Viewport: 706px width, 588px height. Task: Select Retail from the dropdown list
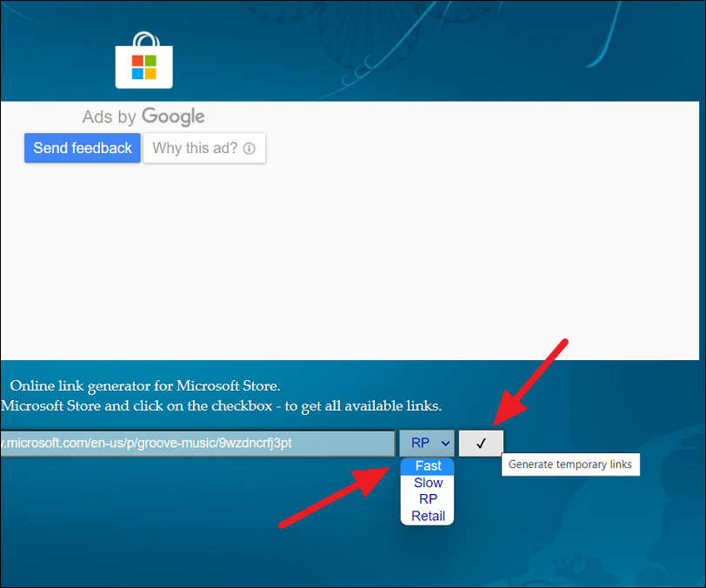tap(427, 516)
